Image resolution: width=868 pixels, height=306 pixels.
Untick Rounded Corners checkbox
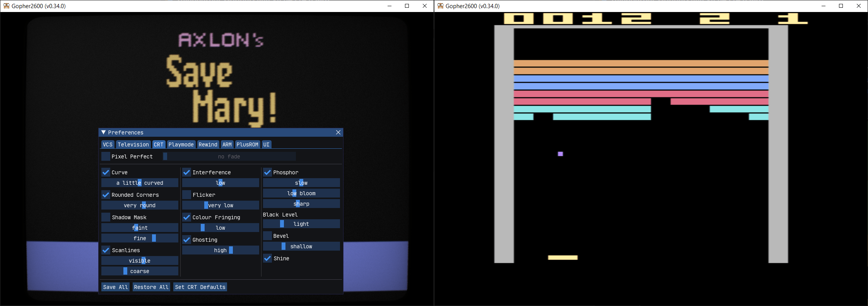(106, 195)
